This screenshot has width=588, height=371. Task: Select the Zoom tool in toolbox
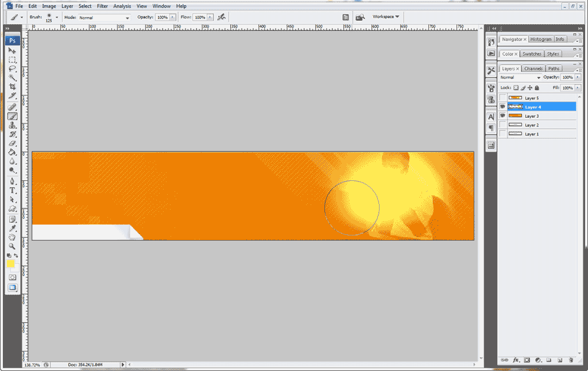12,246
